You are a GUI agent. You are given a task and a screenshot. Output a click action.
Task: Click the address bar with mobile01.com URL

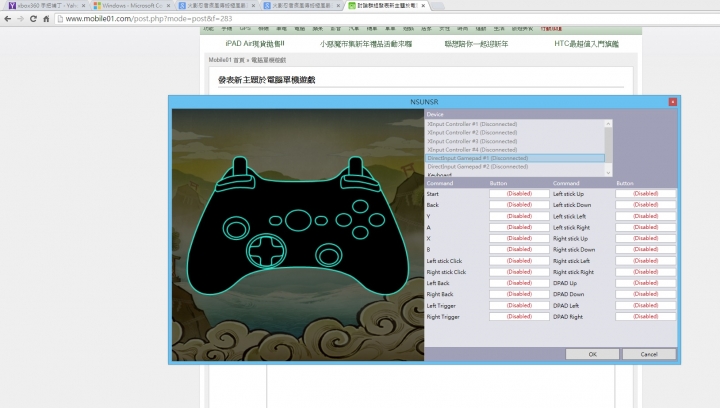(x=386, y=19)
